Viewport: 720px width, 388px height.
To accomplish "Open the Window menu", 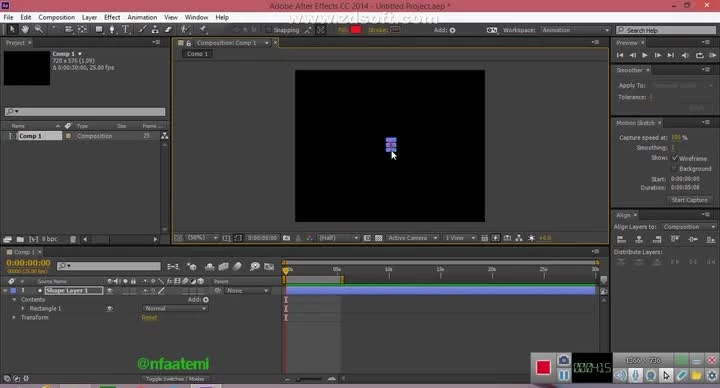I will coord(196,17).
